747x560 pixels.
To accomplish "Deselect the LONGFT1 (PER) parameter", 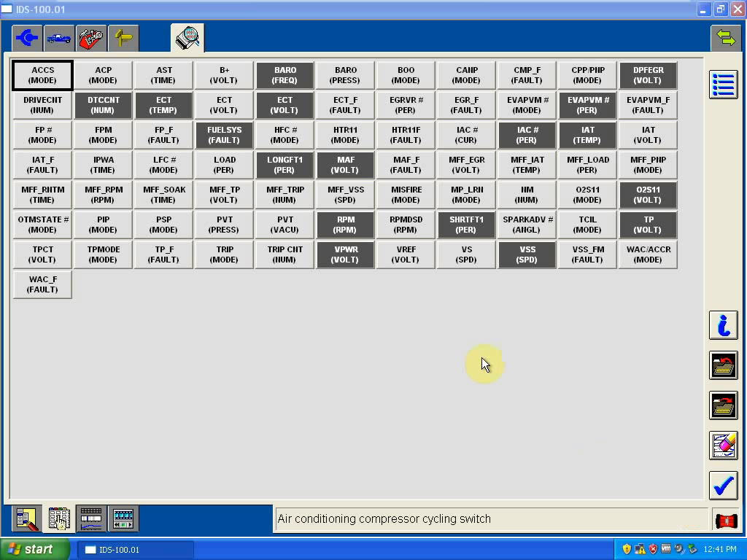I will pos(285,166).
